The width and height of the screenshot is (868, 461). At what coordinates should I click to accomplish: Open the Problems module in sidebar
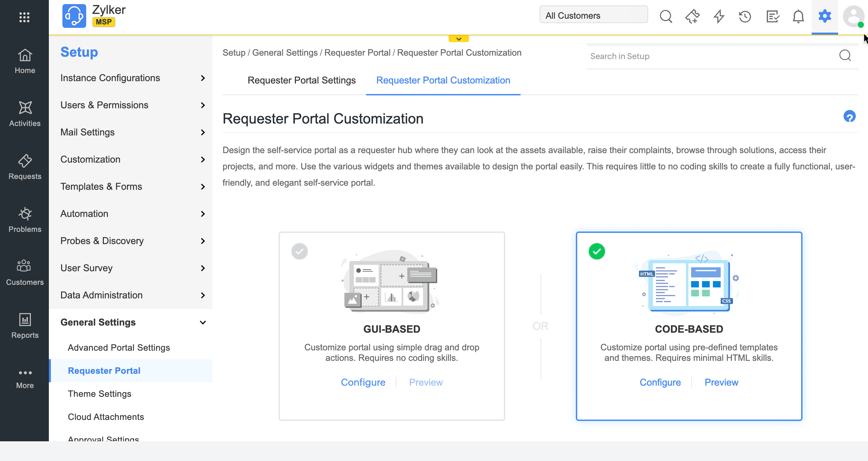tap(25, 220)
